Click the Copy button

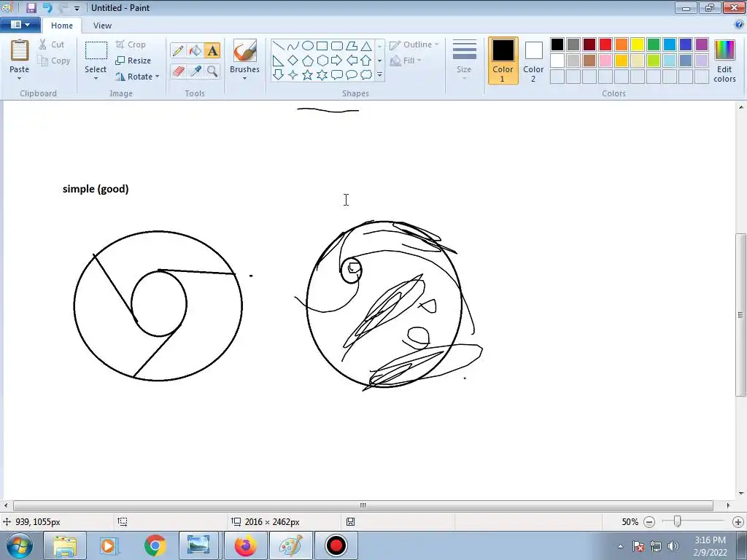point(54,61)
